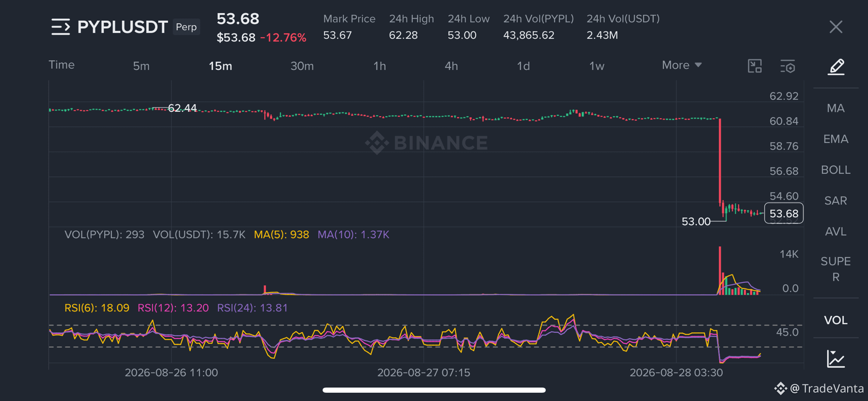Expand the More timeframes dropdown
Screen dimensions: 868x401
coord(682,65)
